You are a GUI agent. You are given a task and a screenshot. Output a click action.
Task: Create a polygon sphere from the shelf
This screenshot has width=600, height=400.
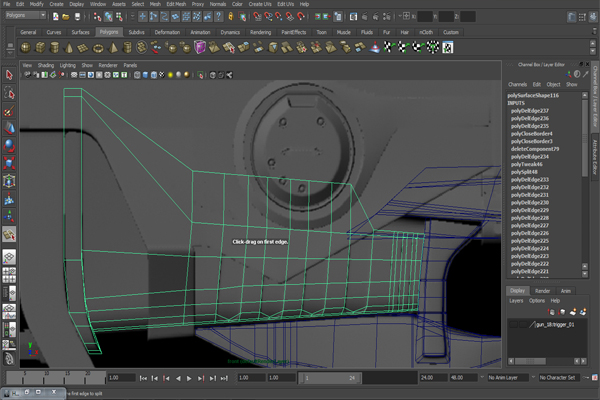pos(25,47)
